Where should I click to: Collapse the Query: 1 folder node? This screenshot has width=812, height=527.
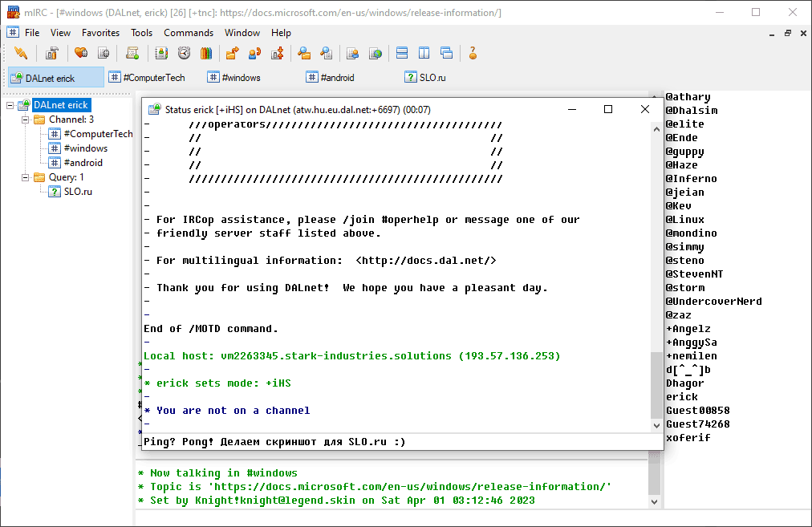pos(25,177)
